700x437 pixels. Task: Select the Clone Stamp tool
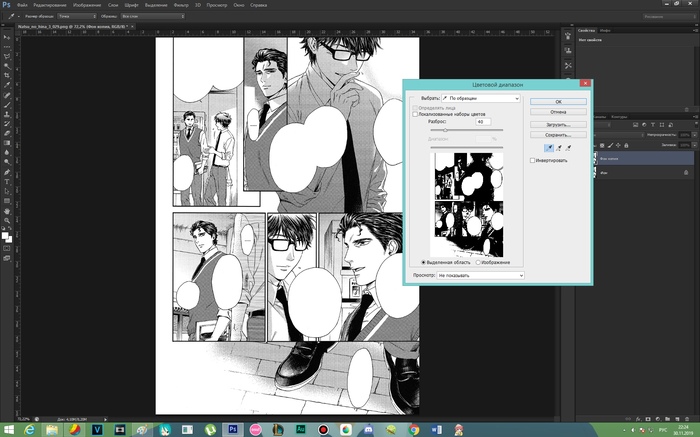(x=7, y=114)
